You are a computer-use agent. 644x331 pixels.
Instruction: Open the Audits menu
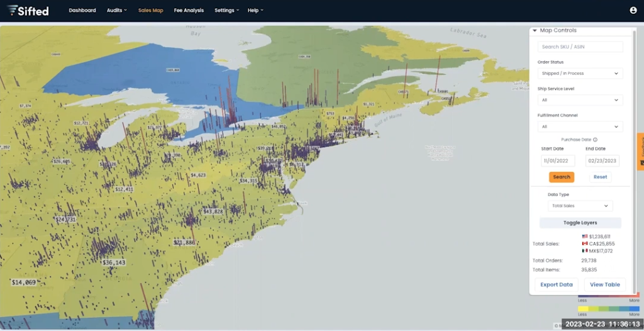point(116,11)
